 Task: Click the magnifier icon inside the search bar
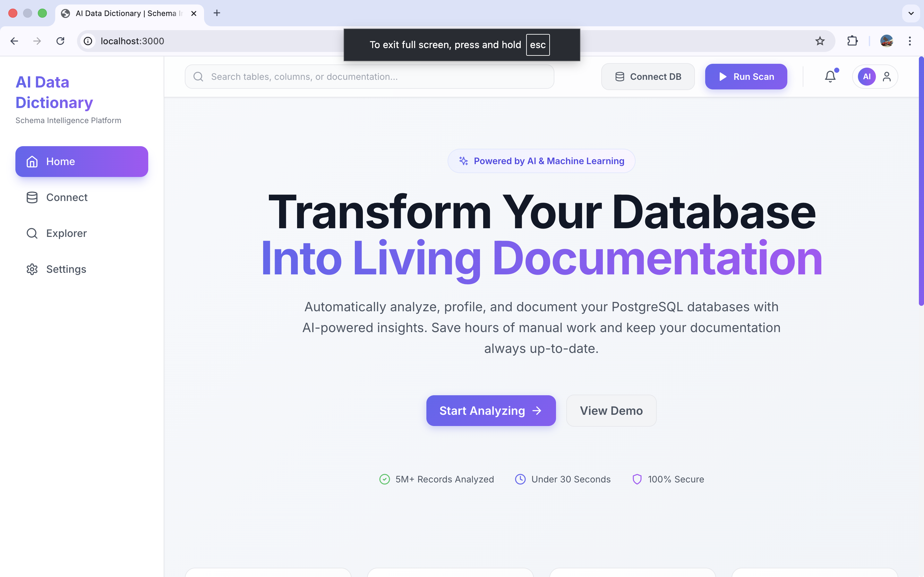[198, 76]
